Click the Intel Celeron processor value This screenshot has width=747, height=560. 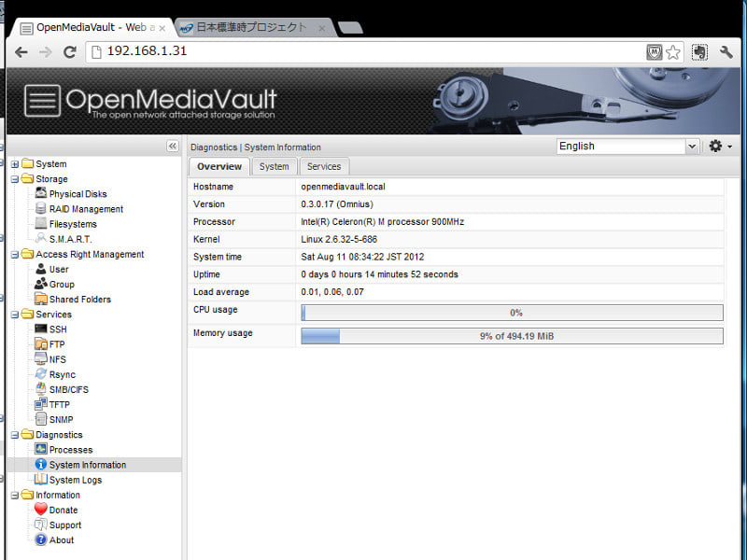click(x=383, y=222)
